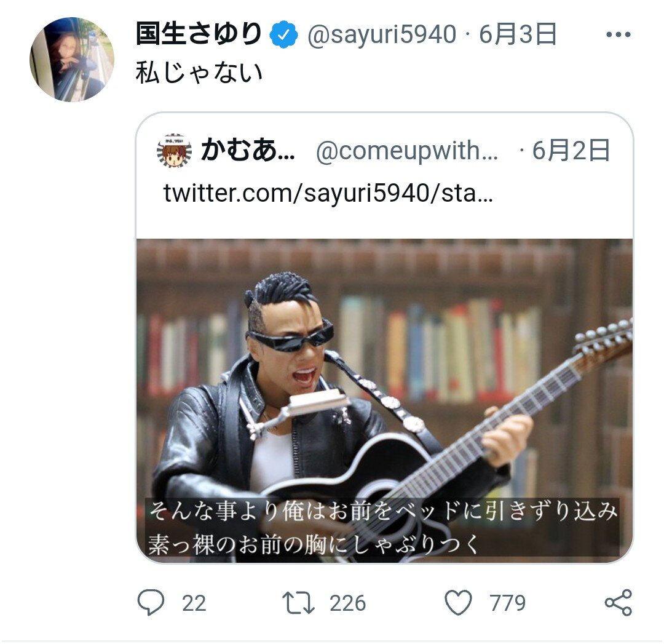Click the retweet count 226
The image size is (664, 644).
tap(347, 603)
